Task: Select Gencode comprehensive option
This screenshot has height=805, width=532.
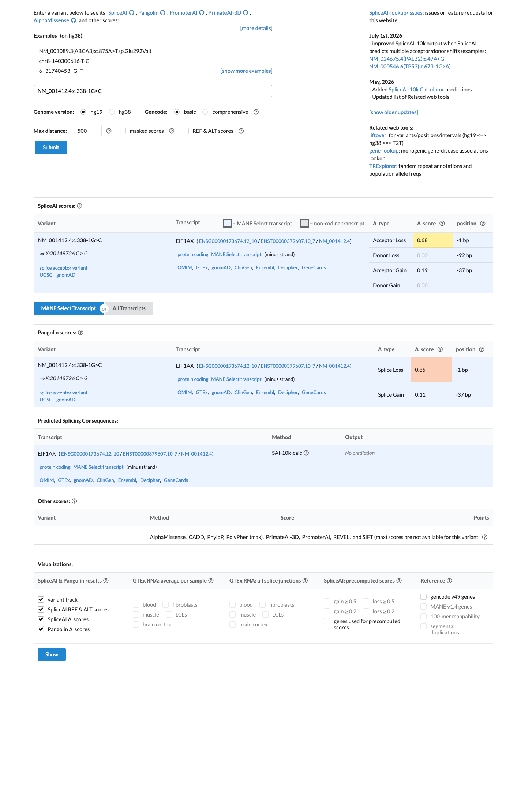Action: 205,112
